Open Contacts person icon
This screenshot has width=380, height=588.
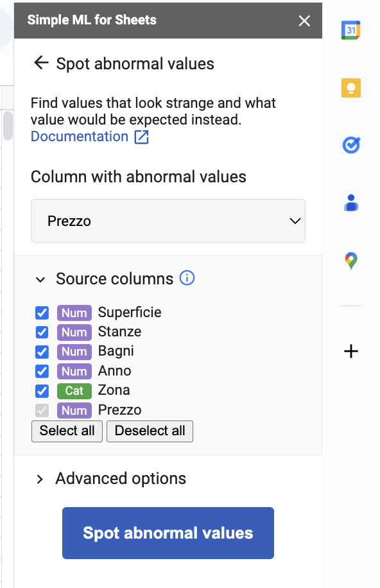pos(351,203)
